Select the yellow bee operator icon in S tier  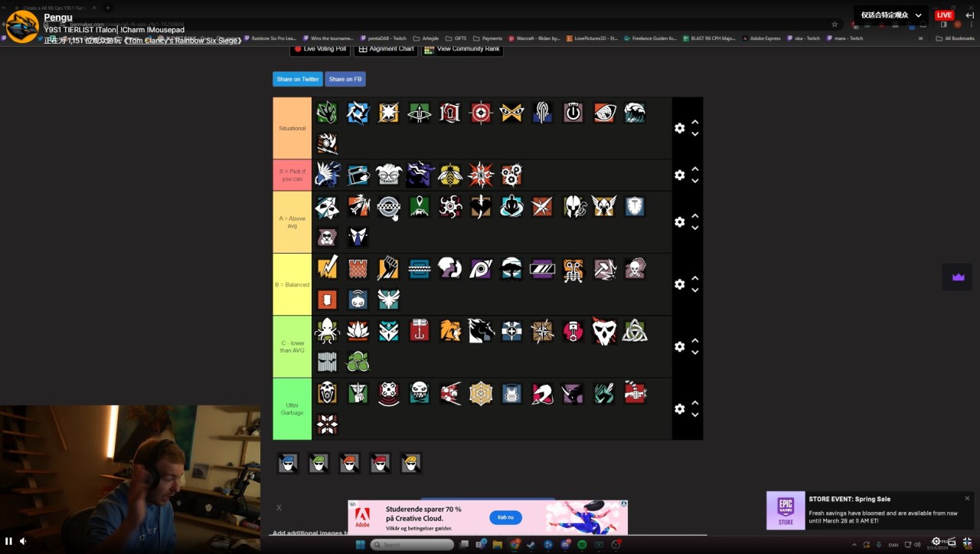click(450, 175)
